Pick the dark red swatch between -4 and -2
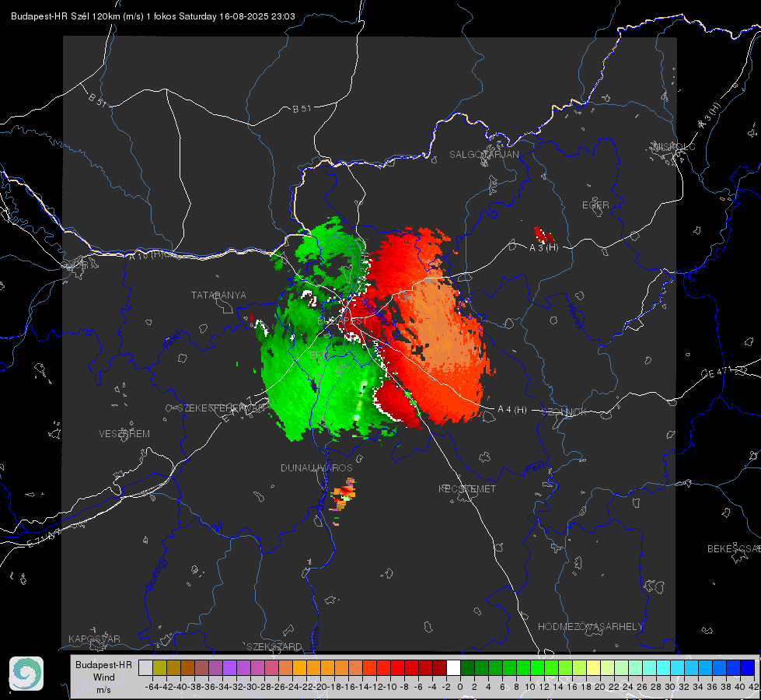This screenshot has width=761, height=700. [x=439, y=667]
